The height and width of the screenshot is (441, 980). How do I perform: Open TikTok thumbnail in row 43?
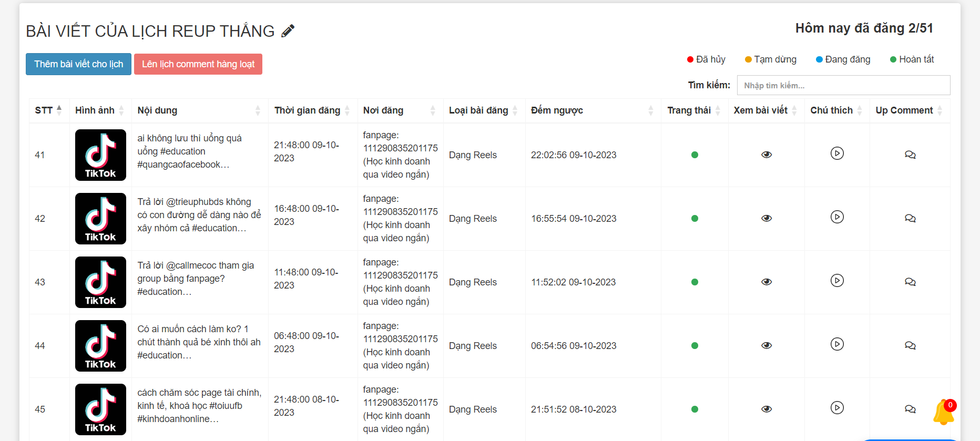click(100, 282)
